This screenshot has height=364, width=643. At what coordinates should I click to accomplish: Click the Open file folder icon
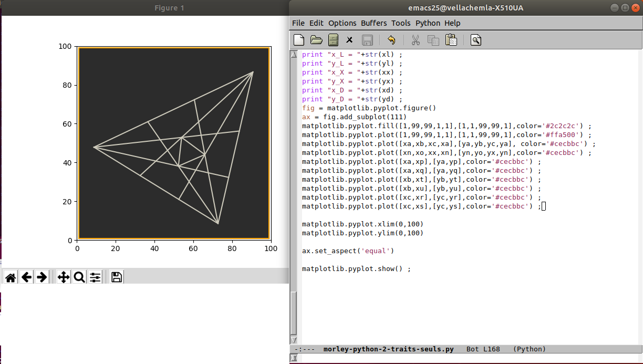pyautogui.click(x=316, y=40)
